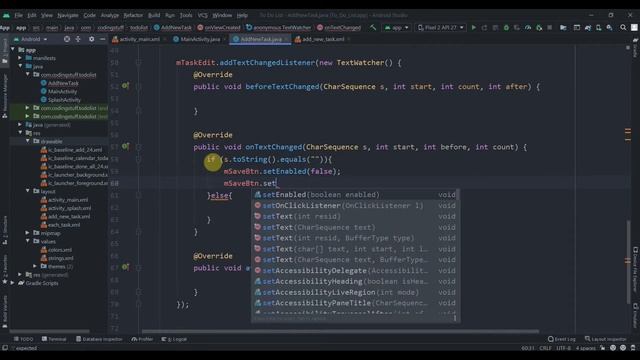Open the Refactor menu

pyautogui.click(x=133, y=15)
